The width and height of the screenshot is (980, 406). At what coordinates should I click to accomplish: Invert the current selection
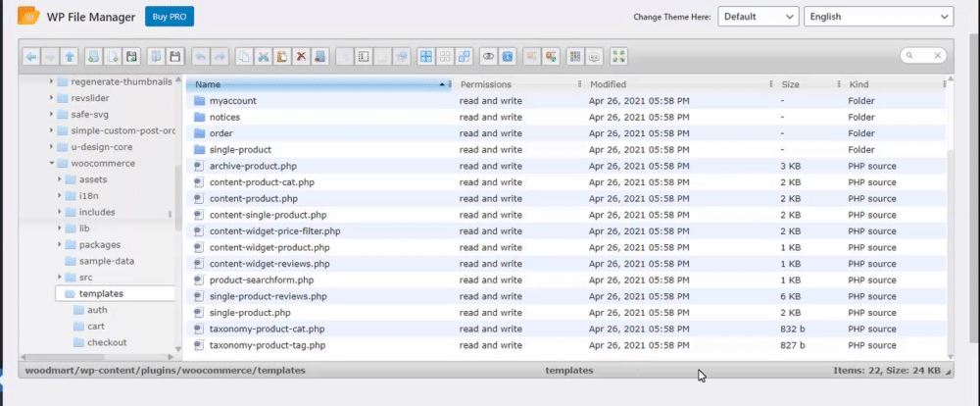pyautogui.click(x=464, y=56)
